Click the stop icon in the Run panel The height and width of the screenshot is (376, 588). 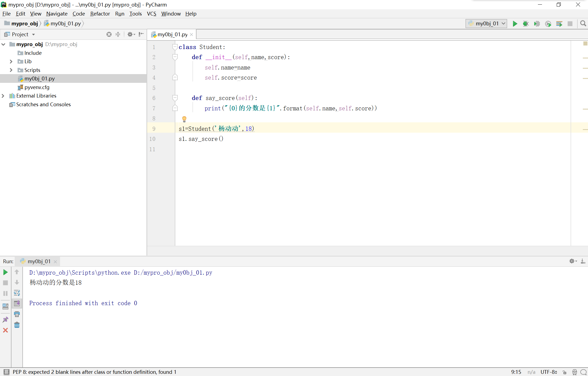pos(5,283)
